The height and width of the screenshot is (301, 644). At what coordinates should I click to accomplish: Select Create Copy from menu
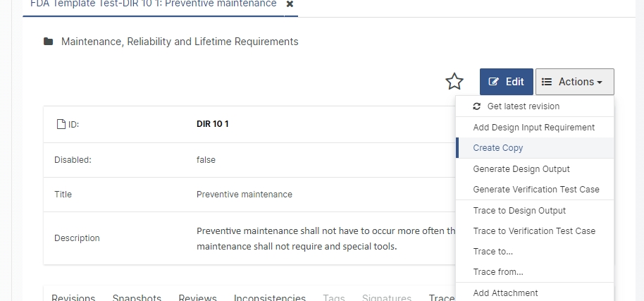(x=498, y=148)
